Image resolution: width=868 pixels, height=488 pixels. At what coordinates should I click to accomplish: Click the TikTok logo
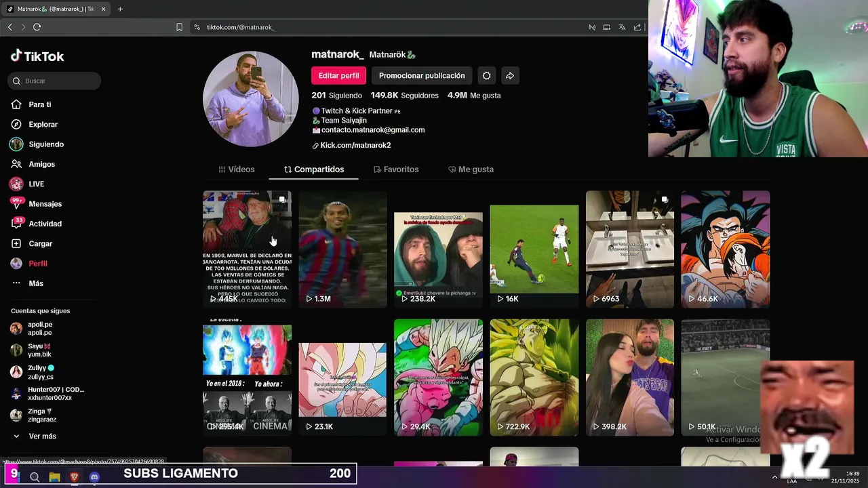tap(37, 56)
